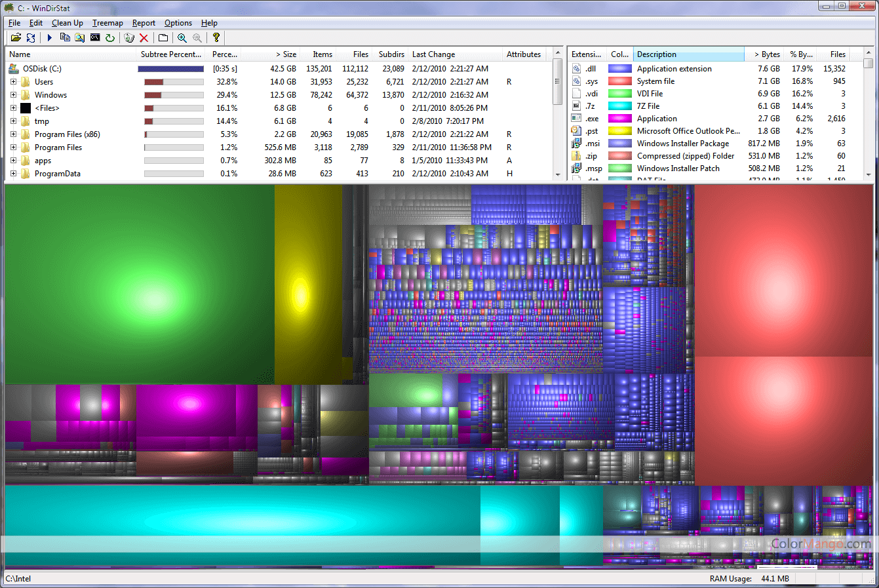Click the Refresh All toolbar icon
The image size is (879, 588).
pos(31,37)
